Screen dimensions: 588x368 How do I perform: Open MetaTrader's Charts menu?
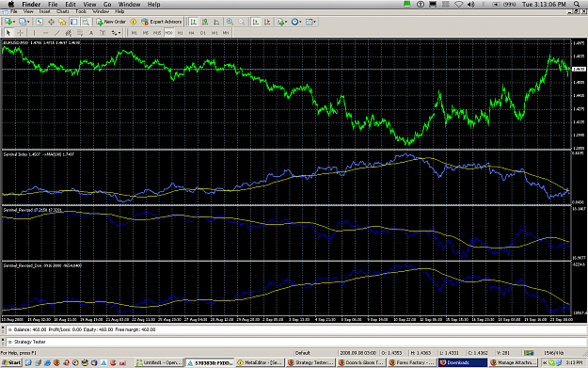(x=63, y=11)
